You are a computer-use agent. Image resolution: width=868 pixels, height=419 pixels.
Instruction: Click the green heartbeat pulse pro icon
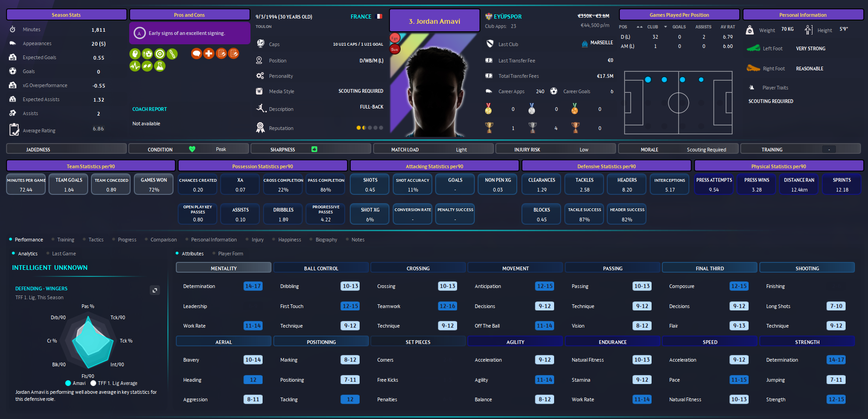pos(135,66)
